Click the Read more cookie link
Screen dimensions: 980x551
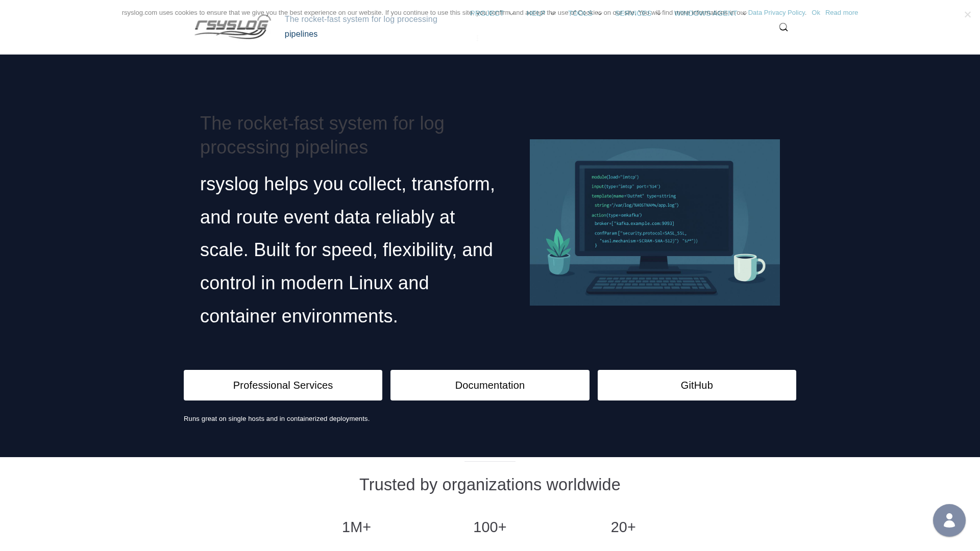pyautogui.click(x=841, y=12)
